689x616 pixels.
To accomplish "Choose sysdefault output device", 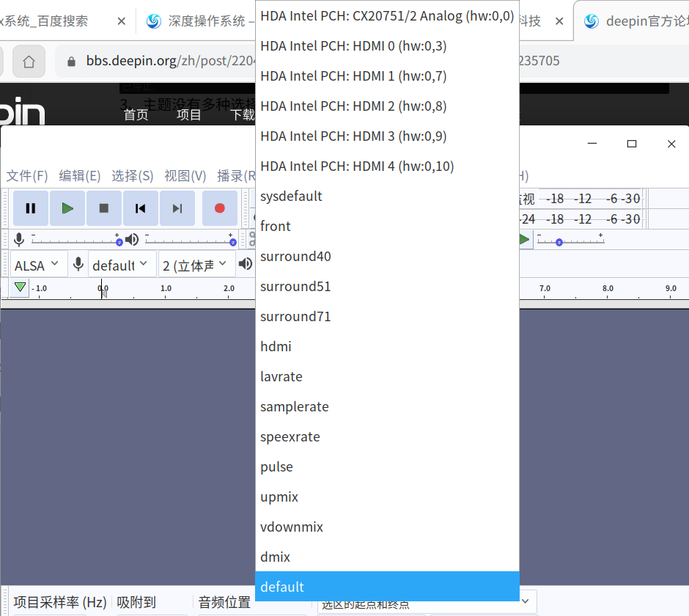I will 387,196.
